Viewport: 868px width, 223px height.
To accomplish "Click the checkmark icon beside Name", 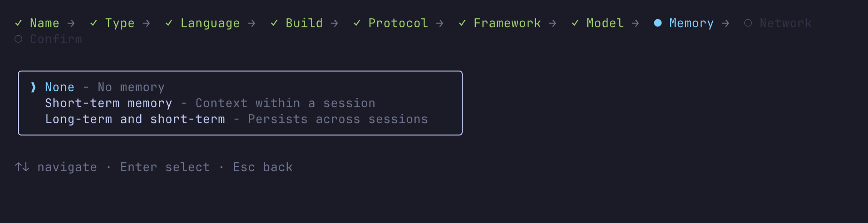I will pyautogui.click(x=18, y=23).
